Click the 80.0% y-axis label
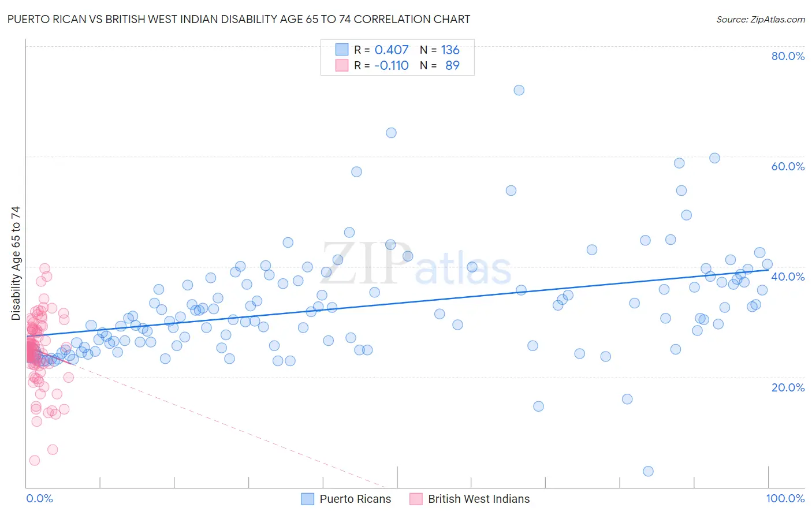812x515 pixels. tap(788, 56)
